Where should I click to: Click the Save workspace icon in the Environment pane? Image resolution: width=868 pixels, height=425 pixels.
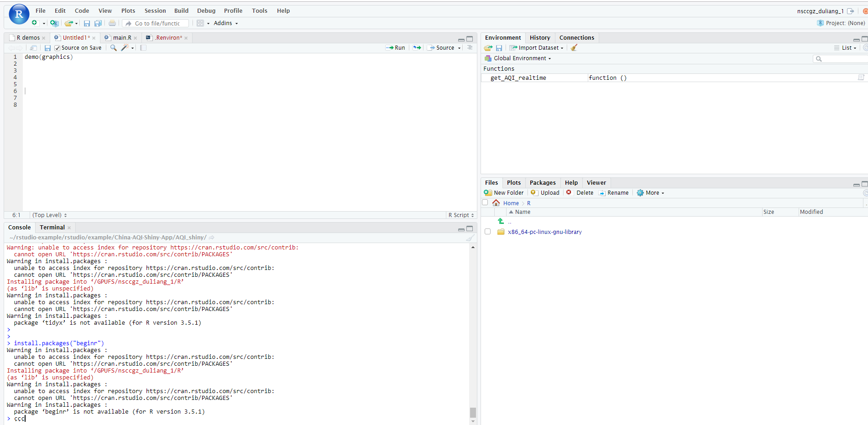[x=499, y=48]
